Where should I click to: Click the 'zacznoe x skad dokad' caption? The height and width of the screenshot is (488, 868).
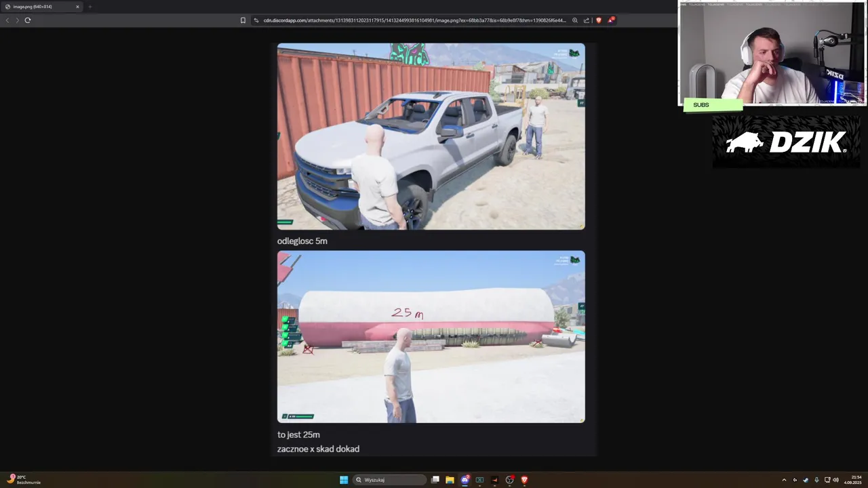click(318, 449)
